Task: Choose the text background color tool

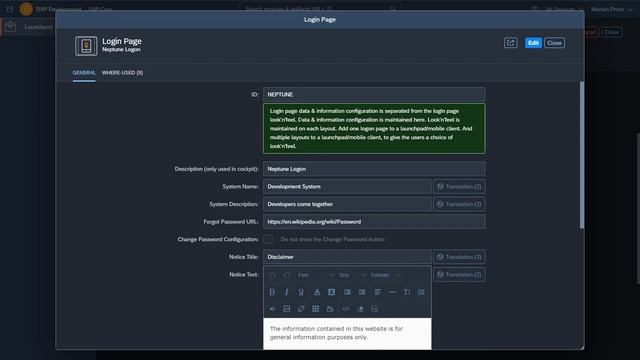Action: click(331, 292)
